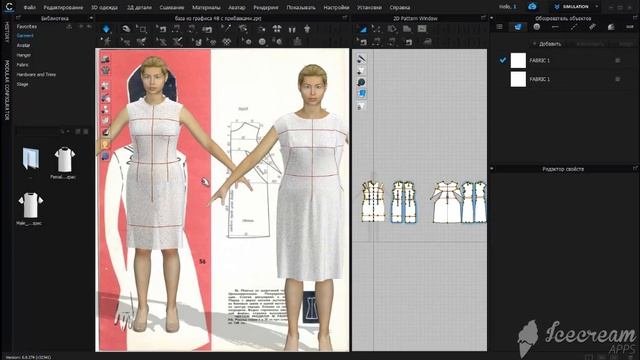Open options icon on first FABRIC 1 row
Screen dimensions: 640x360
[x=618, y=60]
